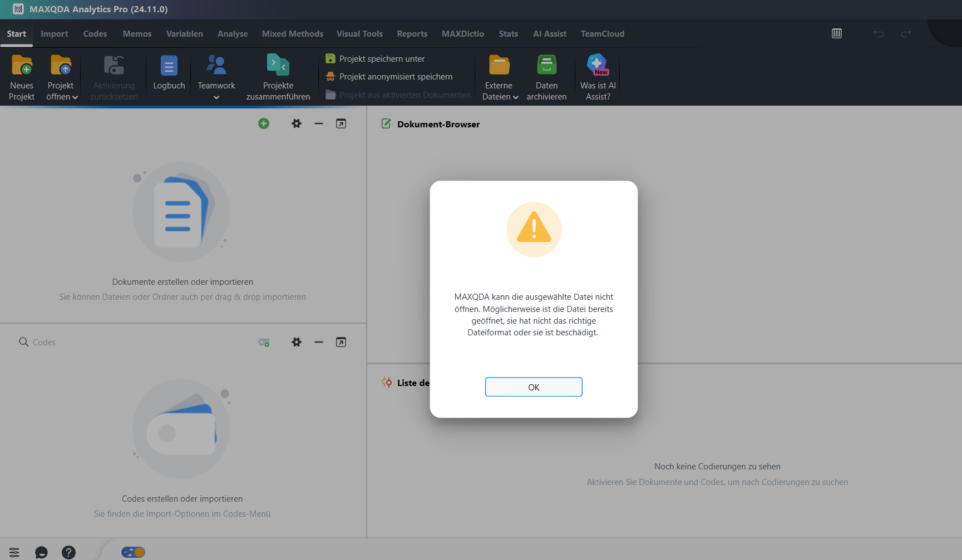
Task: Click the redo arrow icon
Action: coord(906,34)
